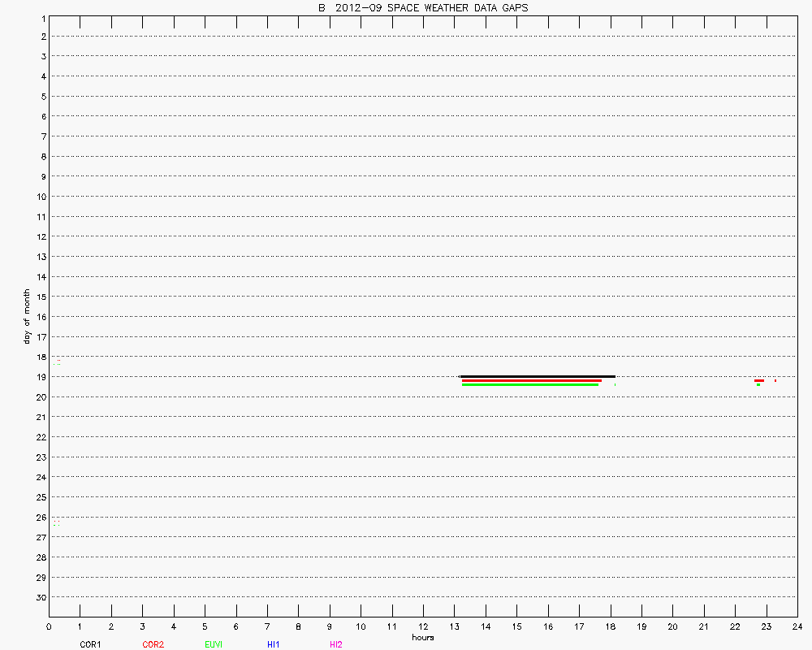This screenshot has height=650, width=812.
Task: Click the 'day of month' y-axis label
Action: (27, 316)
